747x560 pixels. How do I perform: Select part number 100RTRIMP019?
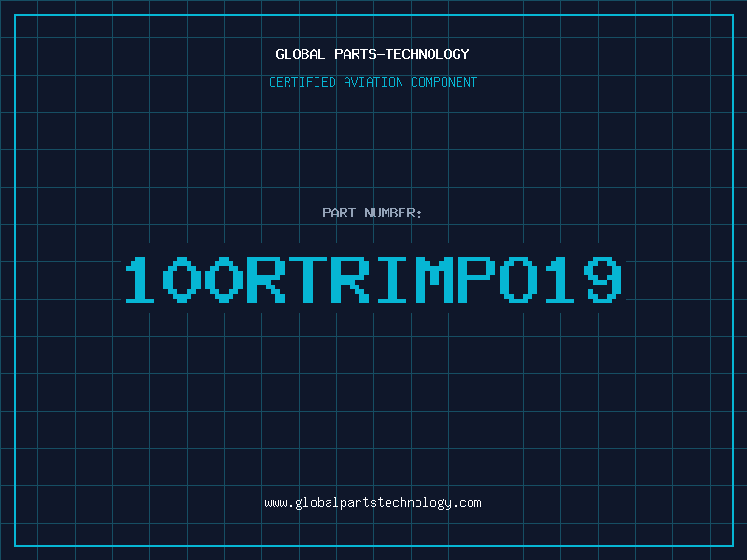coord(373,280)
